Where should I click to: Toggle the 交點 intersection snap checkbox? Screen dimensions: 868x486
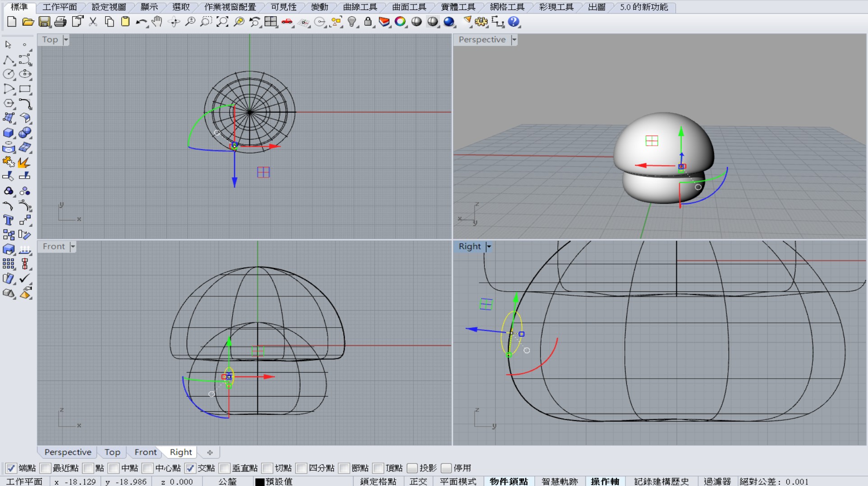pos(190,468)
